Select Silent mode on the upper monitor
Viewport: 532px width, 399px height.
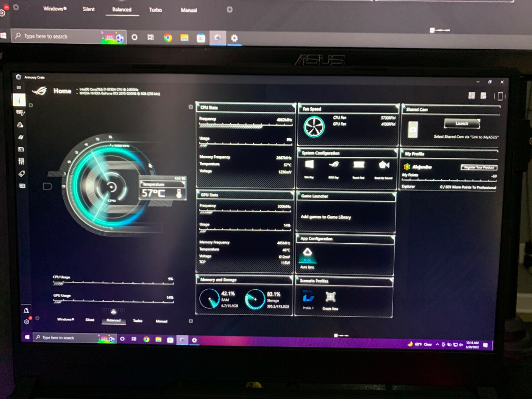tap(89, 9)
